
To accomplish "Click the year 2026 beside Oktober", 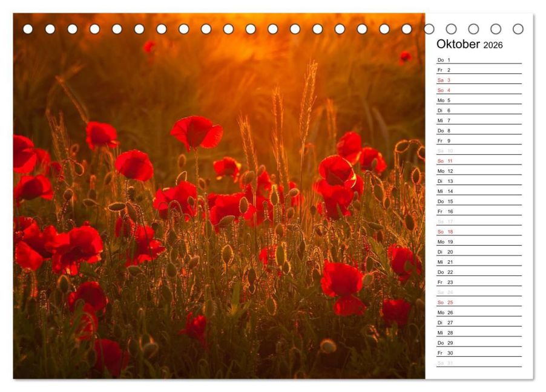I will click(493, 45).
